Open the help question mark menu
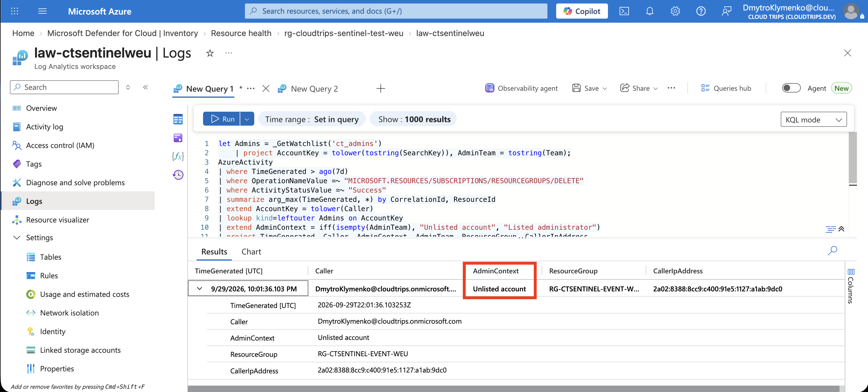The image size is (868, 392). coord(701,11)
